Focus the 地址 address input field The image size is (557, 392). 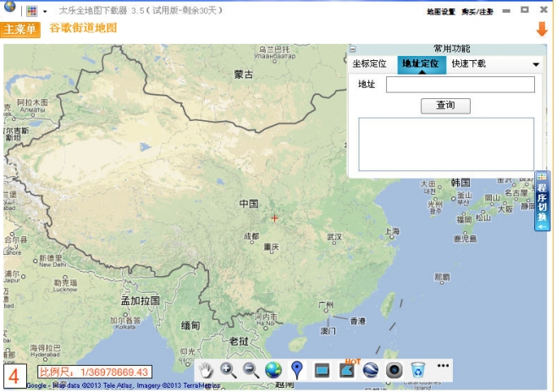460,85
